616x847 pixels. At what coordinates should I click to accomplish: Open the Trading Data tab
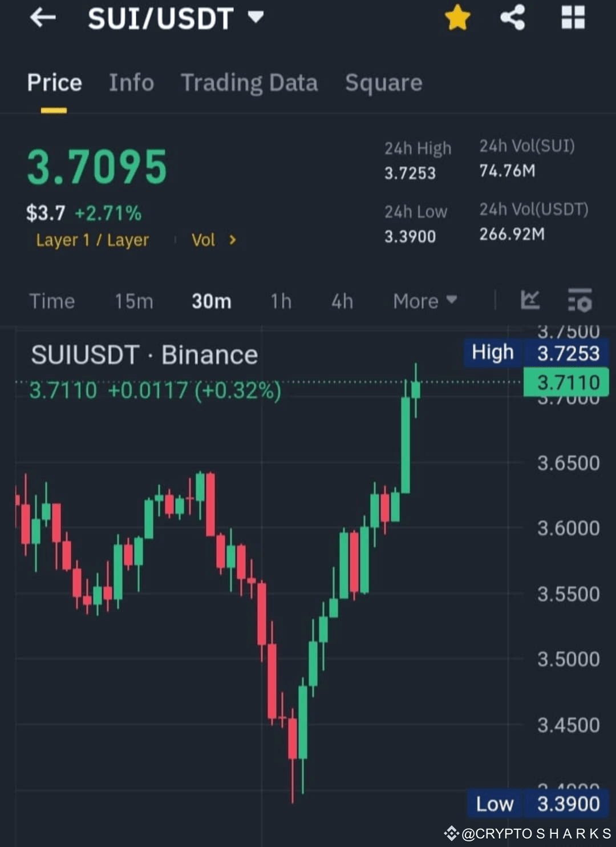pos(249,83)
